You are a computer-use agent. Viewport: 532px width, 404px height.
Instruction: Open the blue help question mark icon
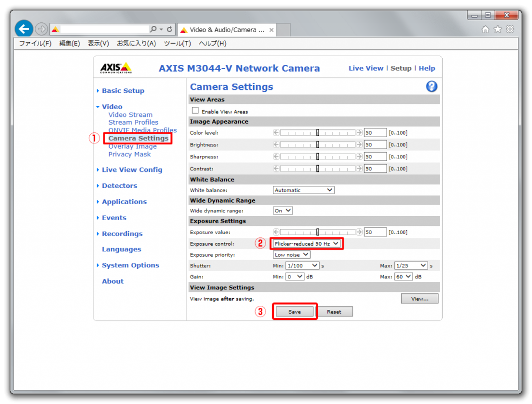pos(432,86)
